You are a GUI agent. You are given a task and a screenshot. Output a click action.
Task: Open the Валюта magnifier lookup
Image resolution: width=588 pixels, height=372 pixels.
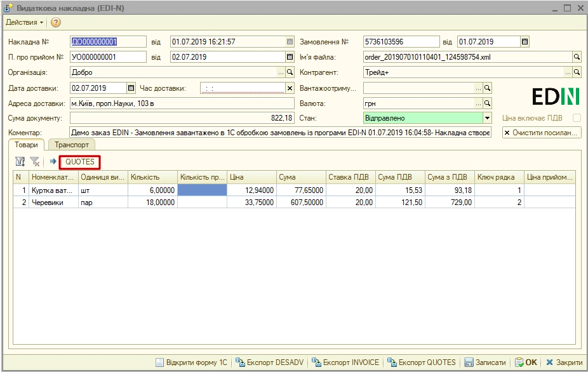[487, 103]
